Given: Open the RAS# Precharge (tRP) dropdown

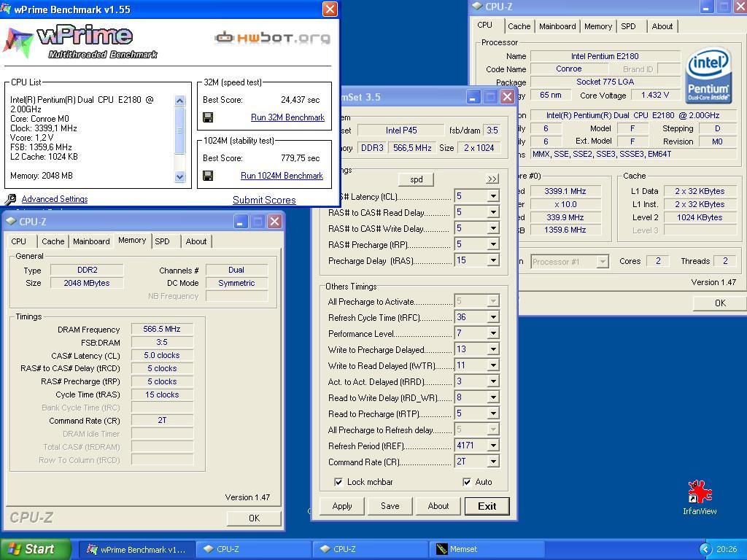Looking at the screenshot, I should 493,244.
